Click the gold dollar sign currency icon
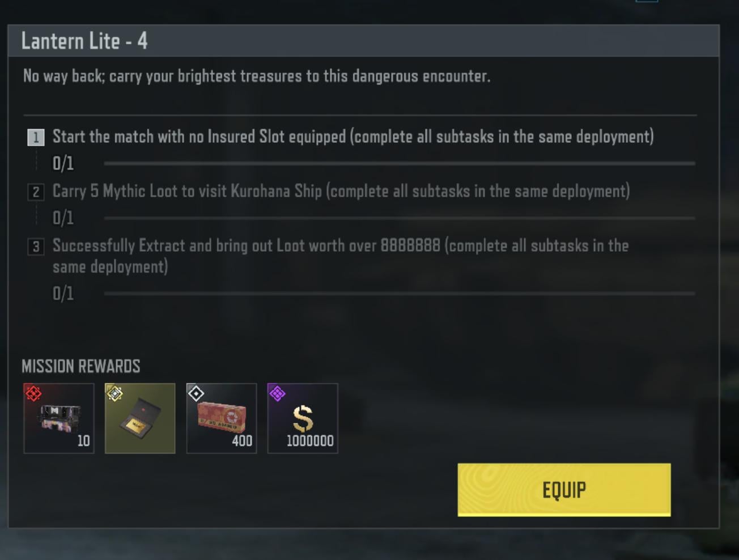The image size is (739, 560). click(303, 419)
